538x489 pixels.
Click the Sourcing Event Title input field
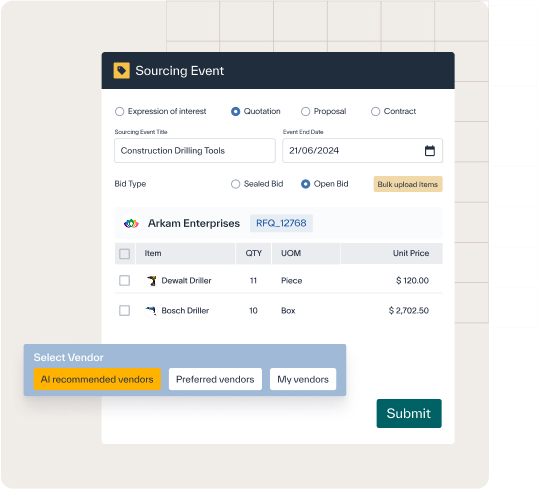[x=195, y=151]
